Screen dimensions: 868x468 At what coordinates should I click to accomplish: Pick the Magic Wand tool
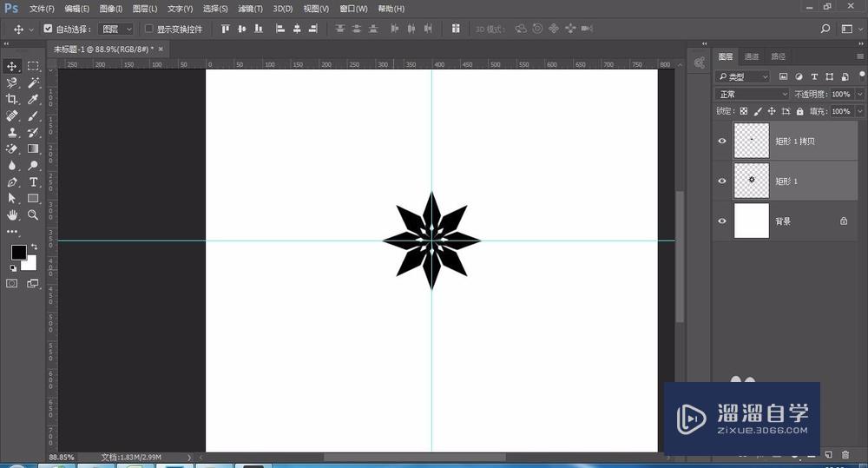[x=33, y=82]
